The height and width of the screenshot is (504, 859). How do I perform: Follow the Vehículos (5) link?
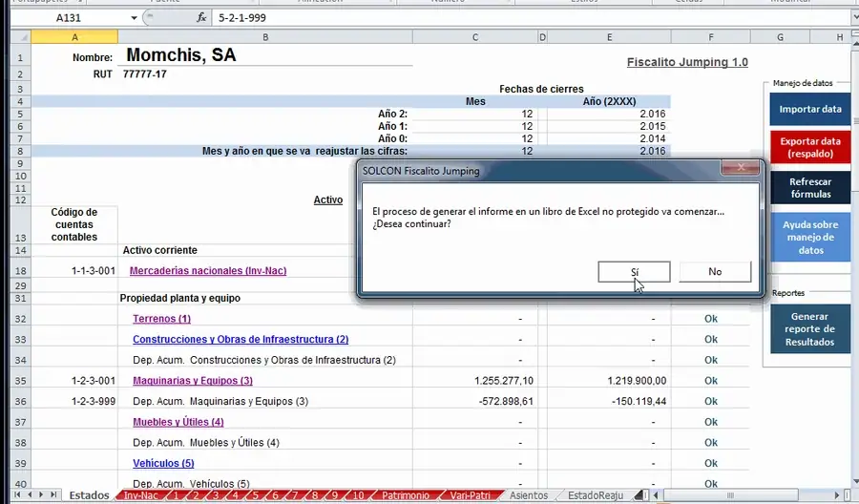[x=163, y=464]
